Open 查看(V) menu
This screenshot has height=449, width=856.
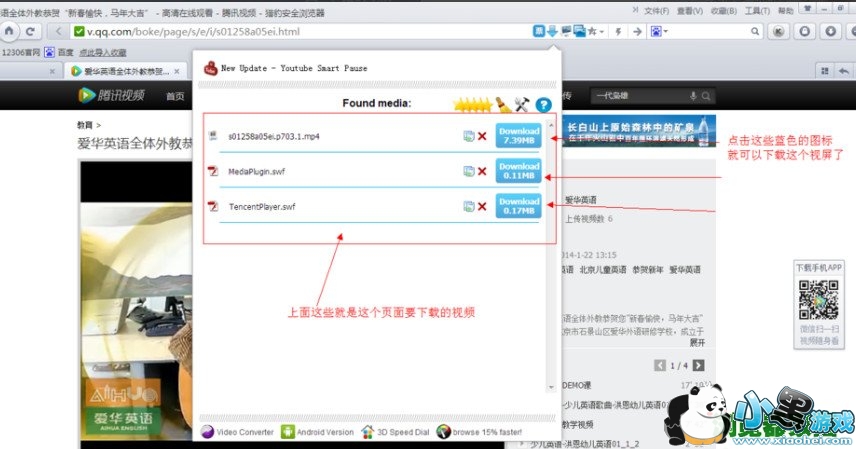(x=689, y=11)
